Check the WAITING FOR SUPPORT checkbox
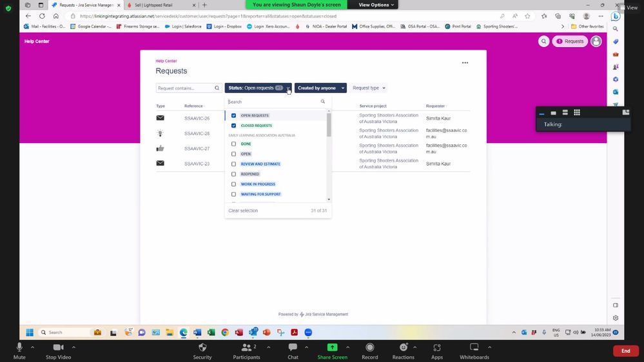 tap(234, 194)
